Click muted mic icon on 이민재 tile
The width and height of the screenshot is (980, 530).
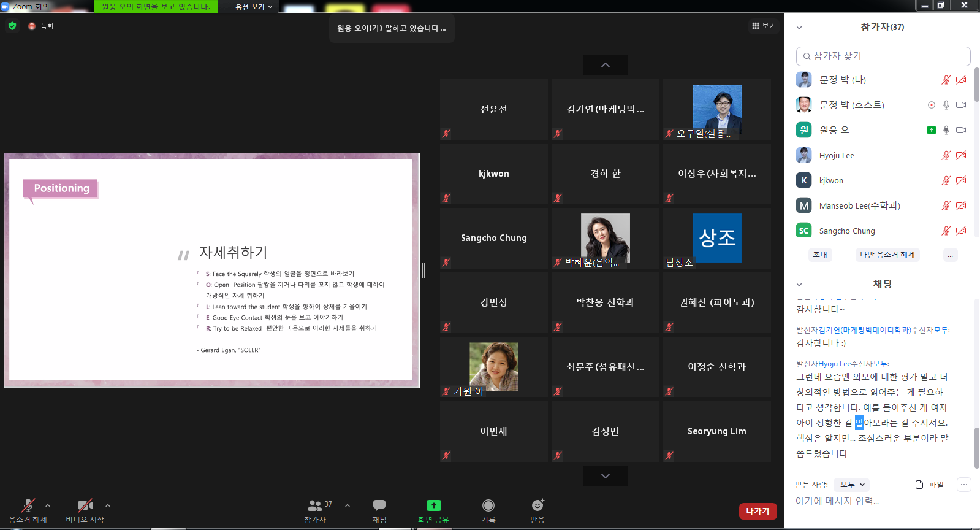click(x=446, y=456)
